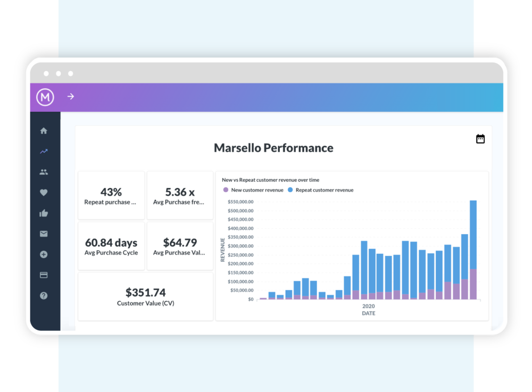This screenshot has width=532, height=392.
Task: Select the trending analytics chart icon
Action: (x=44, y=151)
